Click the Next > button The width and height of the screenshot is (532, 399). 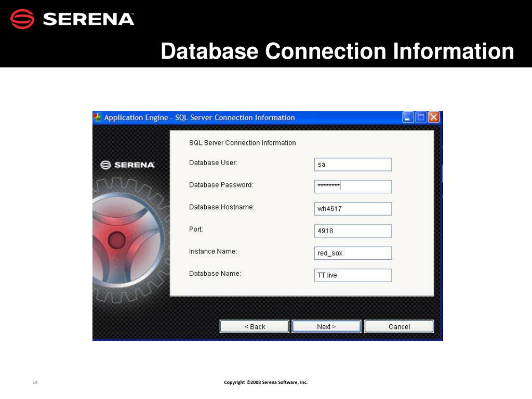point(326,326)
